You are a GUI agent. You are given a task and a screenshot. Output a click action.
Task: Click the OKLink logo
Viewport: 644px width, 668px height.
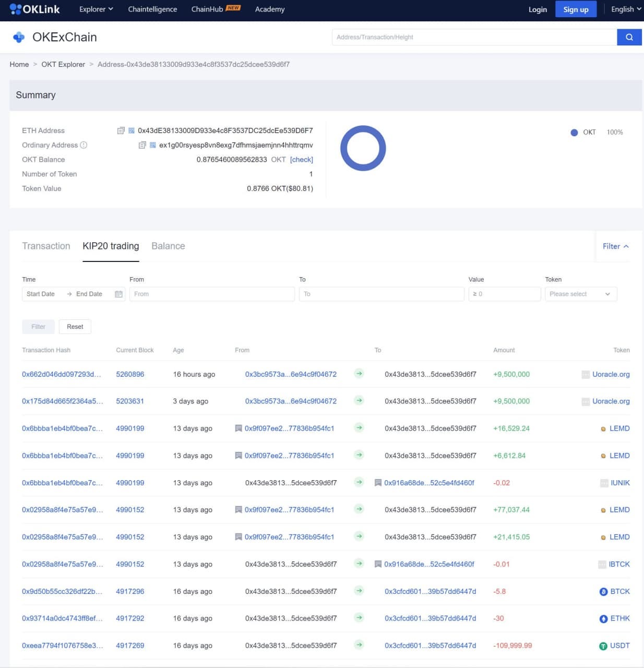35,9
